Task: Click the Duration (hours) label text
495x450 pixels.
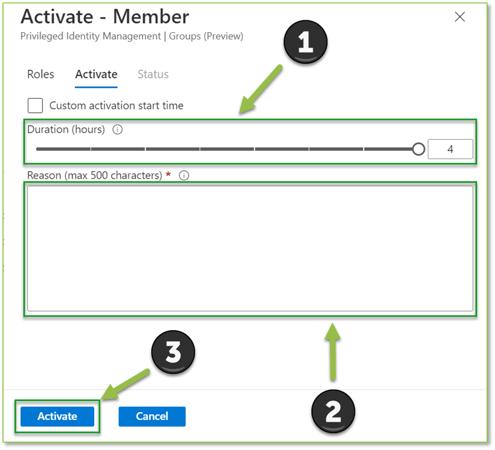Action: [66, 129]
